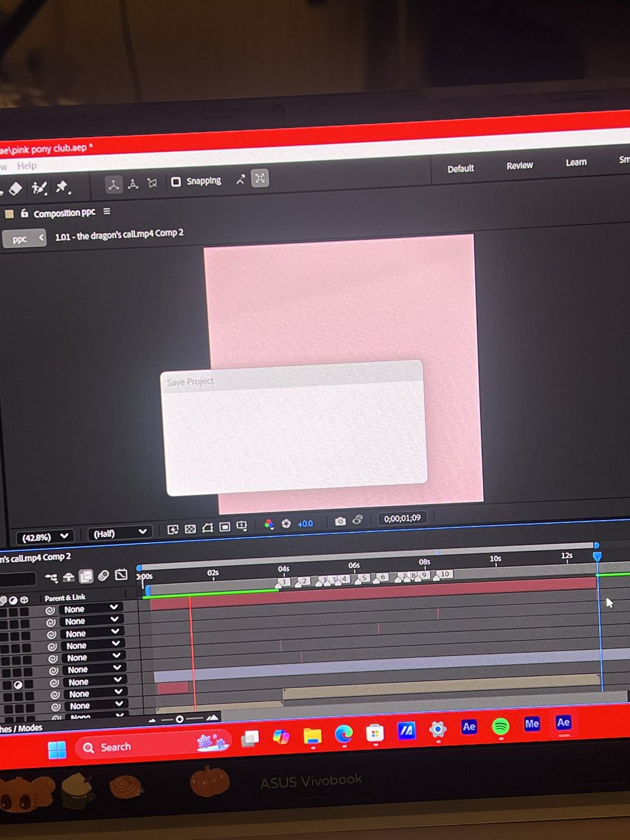Image resolution: width=630 pixels, height=840 pixels.
Task: Open File Explorer from the taskbar
Action: (312, 734)
